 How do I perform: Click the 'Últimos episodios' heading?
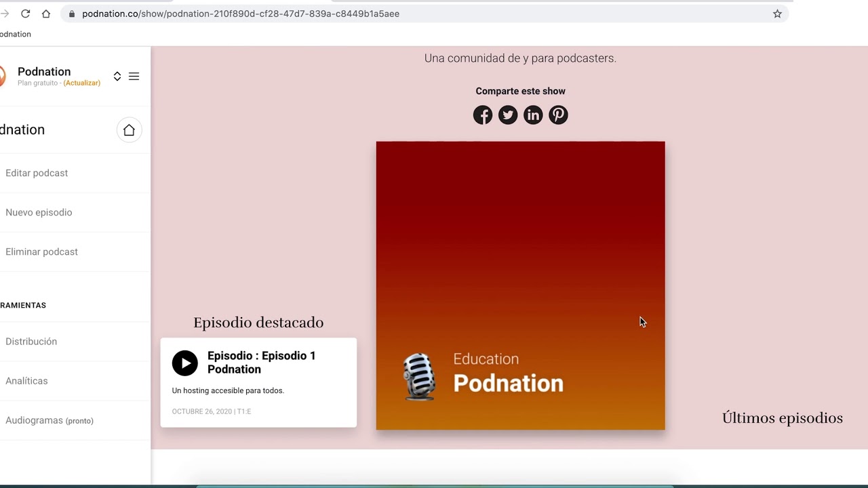783,418
